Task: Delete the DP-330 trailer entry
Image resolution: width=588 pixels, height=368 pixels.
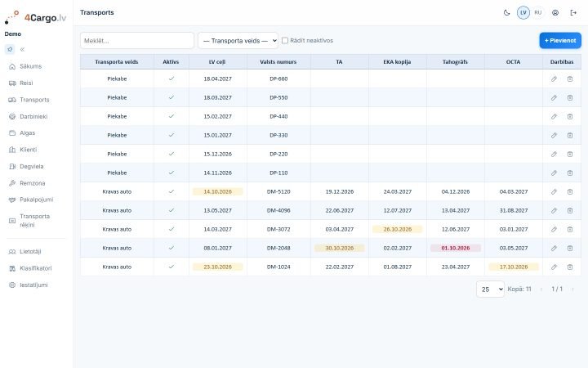Action: [570, 135]
